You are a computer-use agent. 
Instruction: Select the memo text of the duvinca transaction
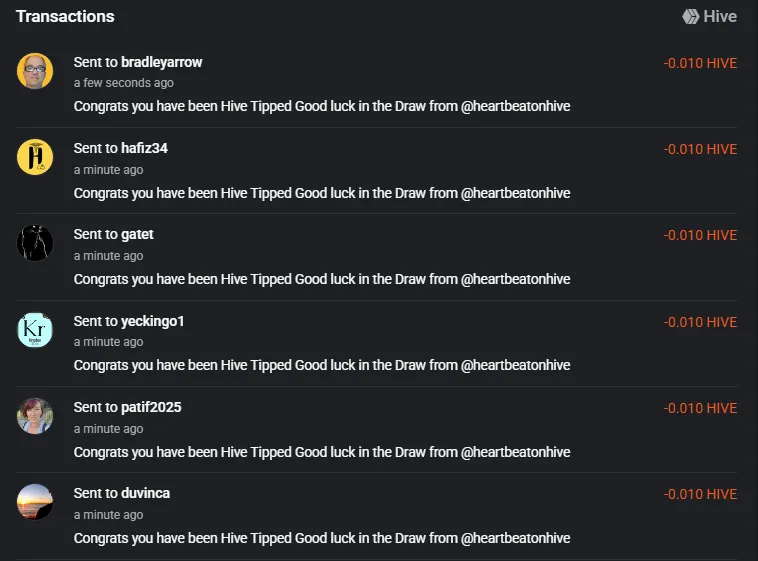pos(322,538)
